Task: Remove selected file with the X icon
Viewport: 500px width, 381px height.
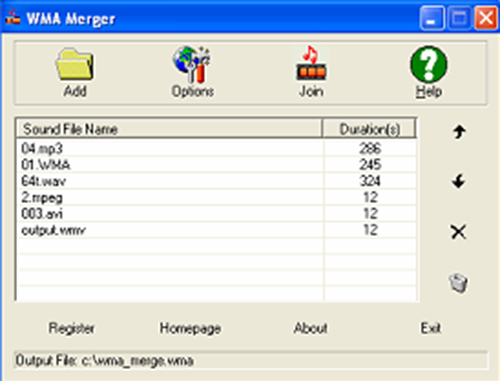Action: click(459, 232)
